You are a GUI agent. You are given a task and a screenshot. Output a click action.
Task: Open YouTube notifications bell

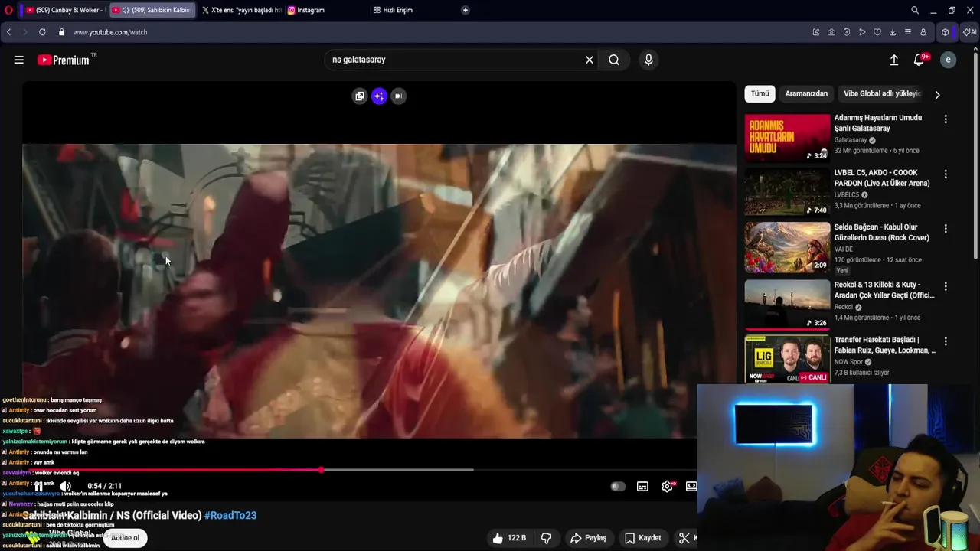(x=920, y=60)
